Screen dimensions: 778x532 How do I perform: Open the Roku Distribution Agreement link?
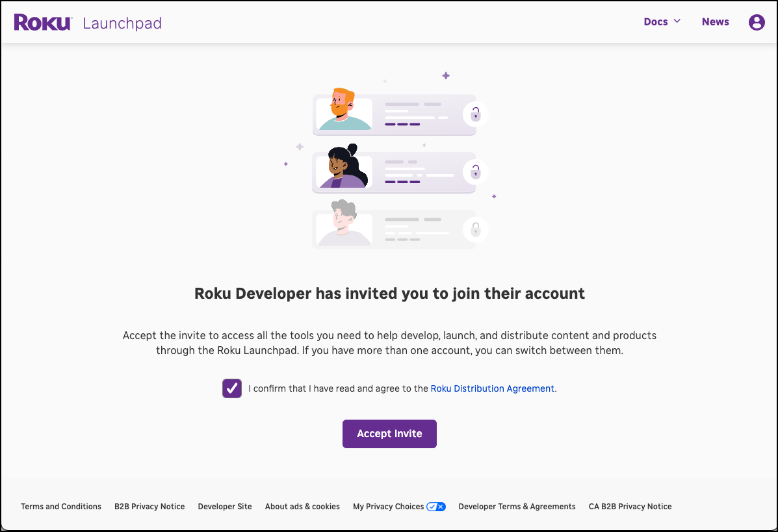click(x=492, y=388)
